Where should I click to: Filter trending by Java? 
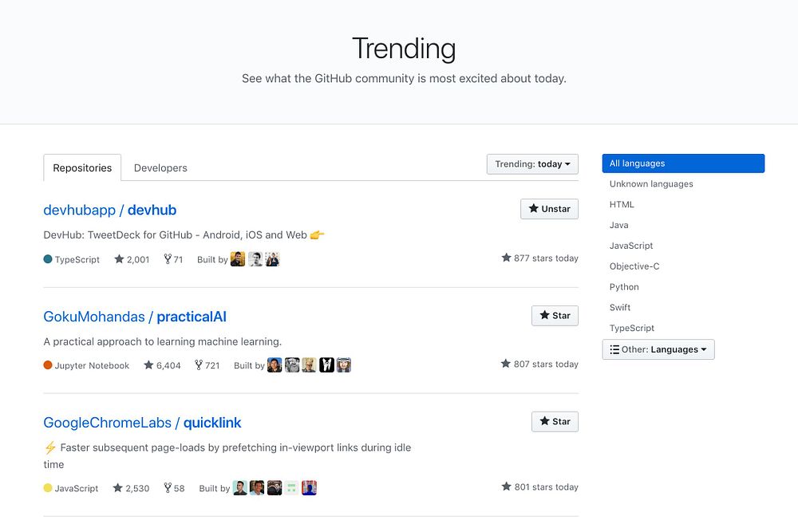[619, 225]
